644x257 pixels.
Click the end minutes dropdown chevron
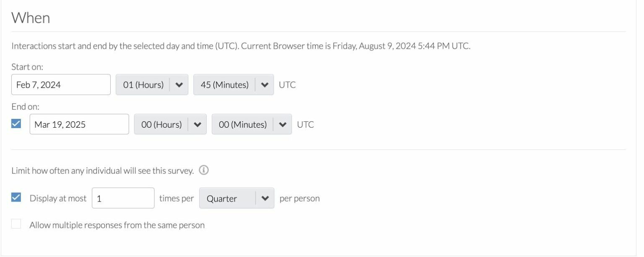[x=283, y=124]
